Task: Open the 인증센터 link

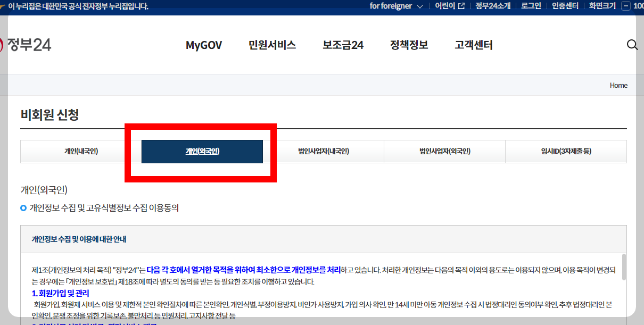Action: (565, 6)
